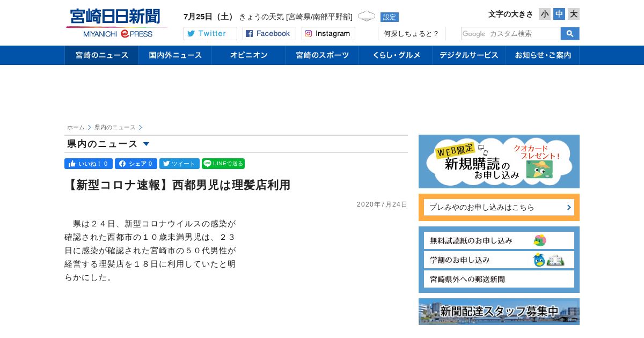This screenshot has width=644, height=338.
Task: Open プレみやのお申し込みはこちら link
Action: 499,207
